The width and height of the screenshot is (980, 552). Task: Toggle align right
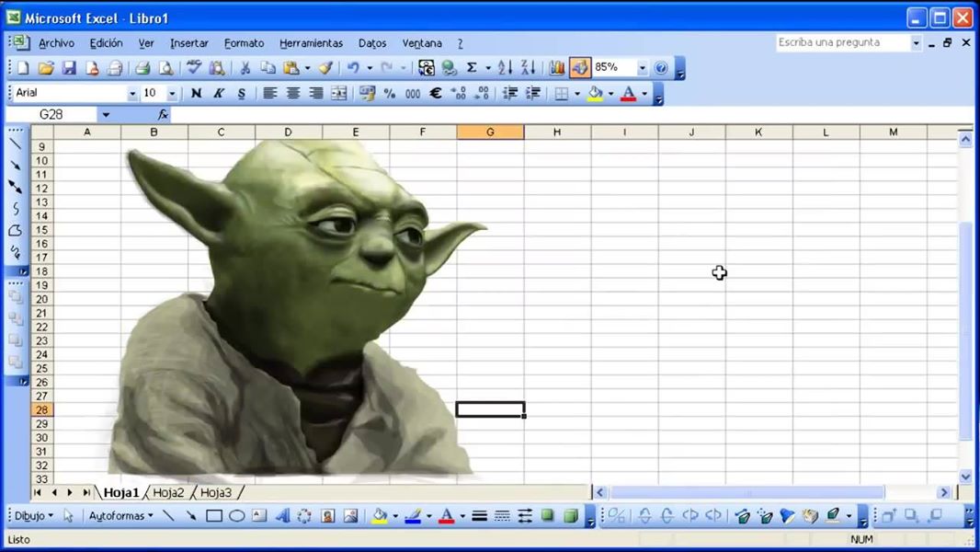click(x=315, y=94)
